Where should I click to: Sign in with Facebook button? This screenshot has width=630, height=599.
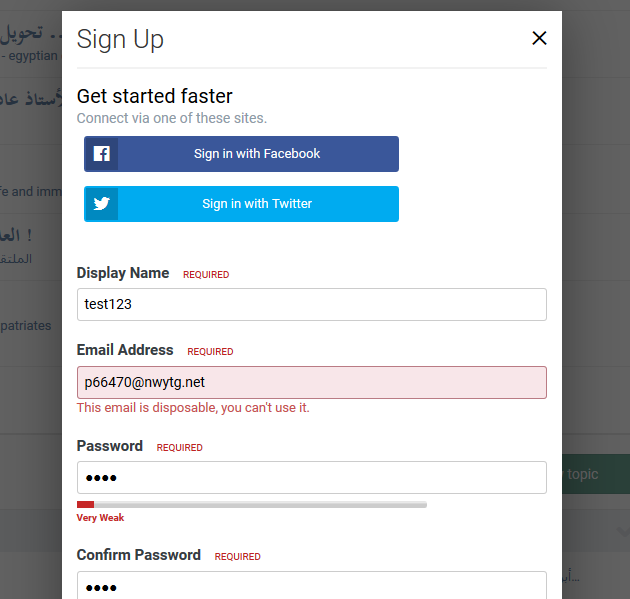point(241,154)
